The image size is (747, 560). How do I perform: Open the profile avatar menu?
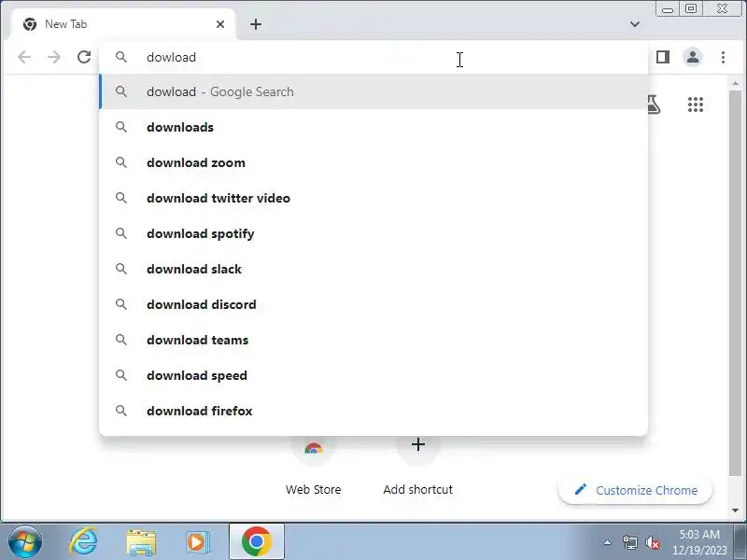click(x=693, y=57)
